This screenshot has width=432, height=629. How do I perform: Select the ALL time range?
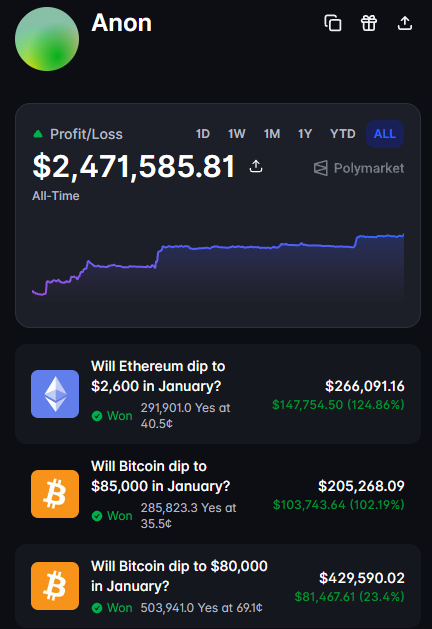pyautogui.click(x=385, y=134)
